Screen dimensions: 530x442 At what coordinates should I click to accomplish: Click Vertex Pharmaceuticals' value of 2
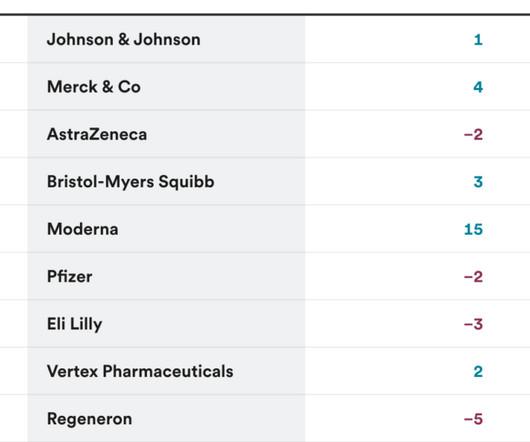[x=478, y=371]
